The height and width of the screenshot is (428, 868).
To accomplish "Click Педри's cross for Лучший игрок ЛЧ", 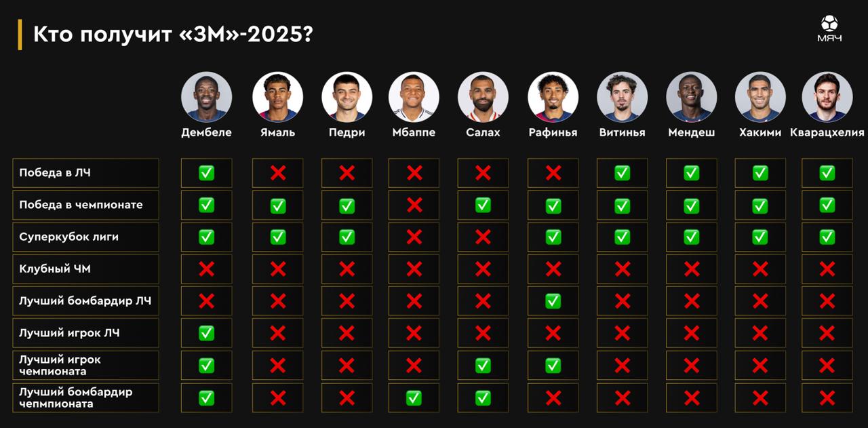I will tap(347, 333).
